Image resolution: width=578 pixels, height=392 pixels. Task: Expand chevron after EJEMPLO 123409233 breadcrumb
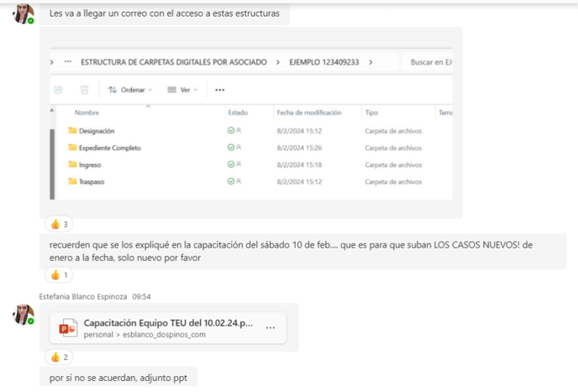click(370, 62)
